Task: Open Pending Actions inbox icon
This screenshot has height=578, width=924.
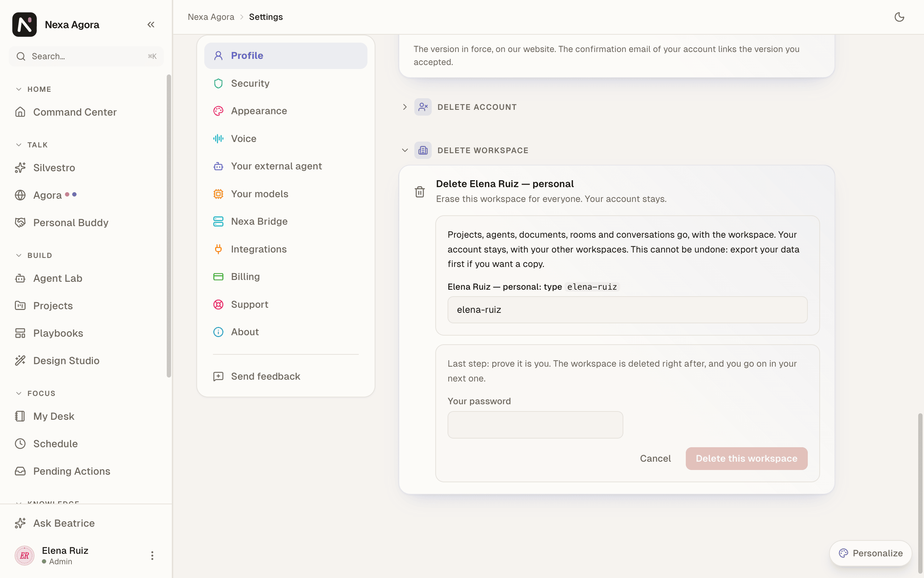Action: pyautogui.click(x=20, y=471)
